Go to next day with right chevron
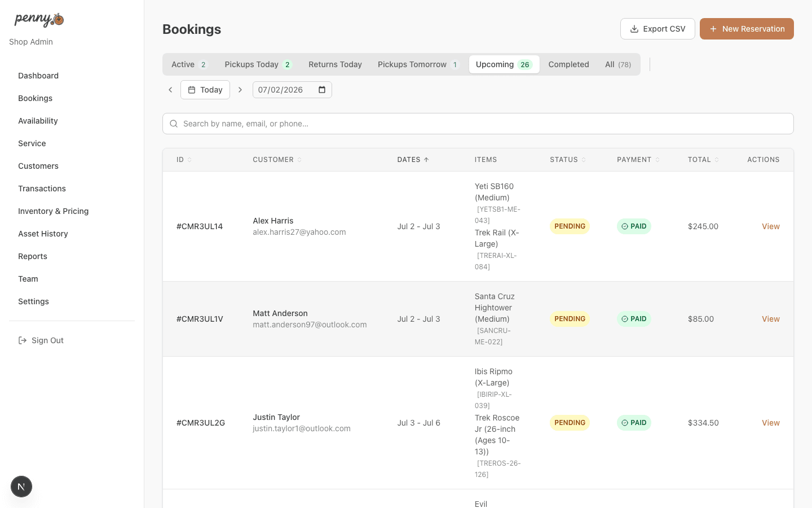812x508 pixels. 240,90
